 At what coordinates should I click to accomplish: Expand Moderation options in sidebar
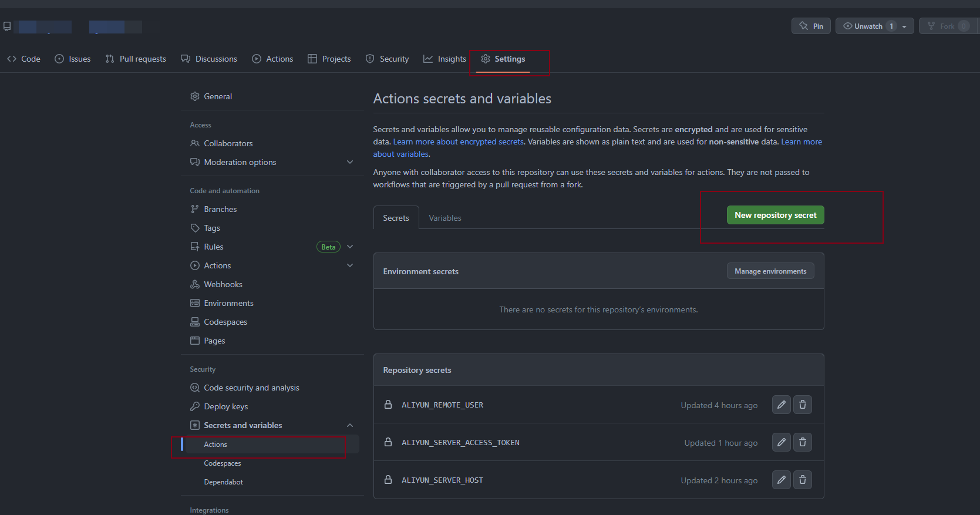pyautogui.click(x=350, y=162)
